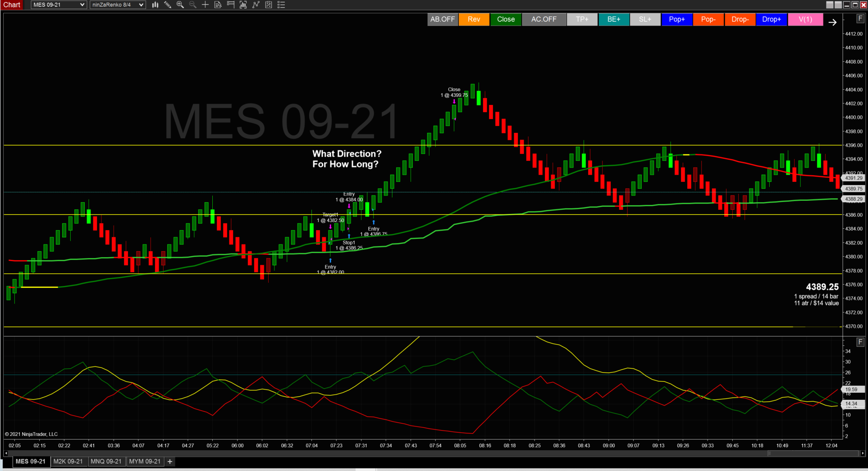
Task: Click the F button on the indicator panel
Action: click(x=860, y=342)
